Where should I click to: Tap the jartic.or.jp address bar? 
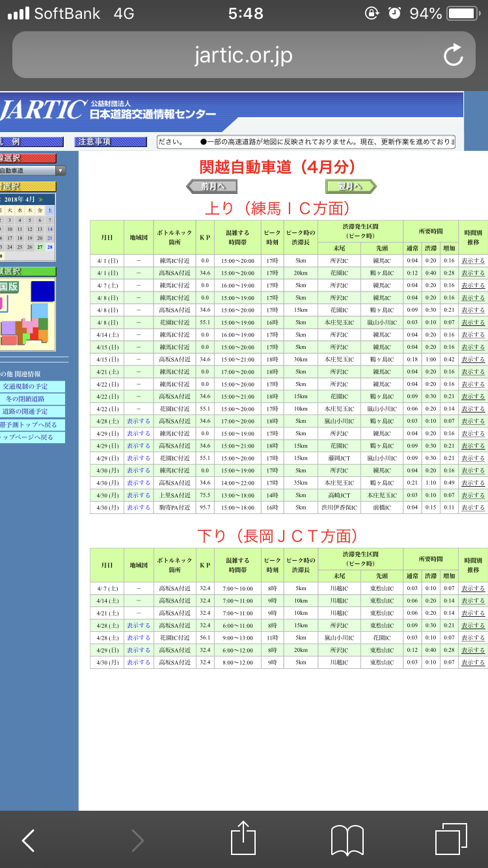pos(243,55)
